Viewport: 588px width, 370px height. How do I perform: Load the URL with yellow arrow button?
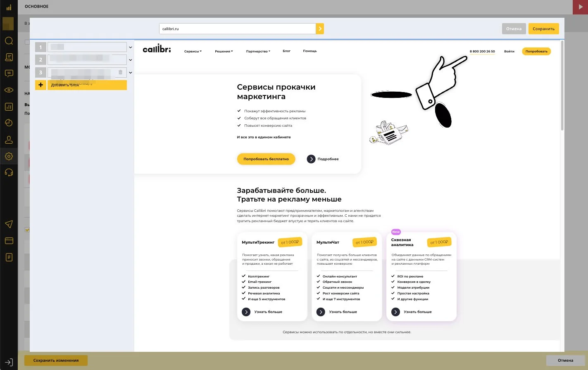coord(320,29)
